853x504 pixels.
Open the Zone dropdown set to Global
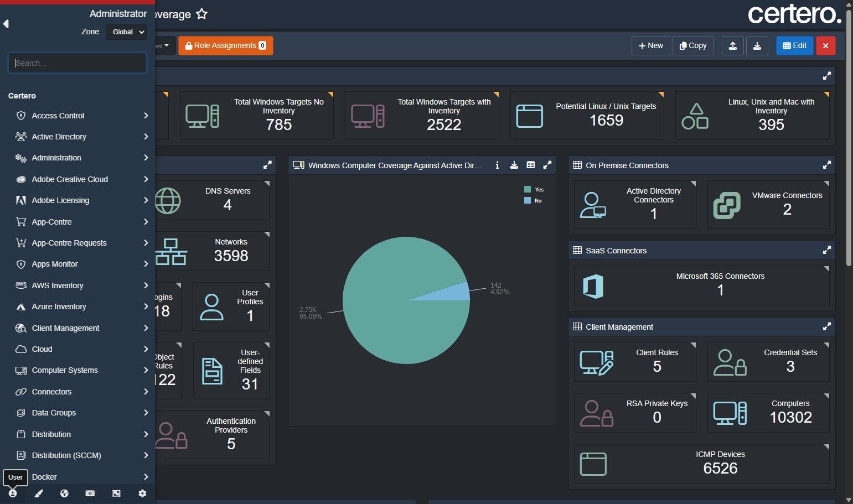(126, 32)
